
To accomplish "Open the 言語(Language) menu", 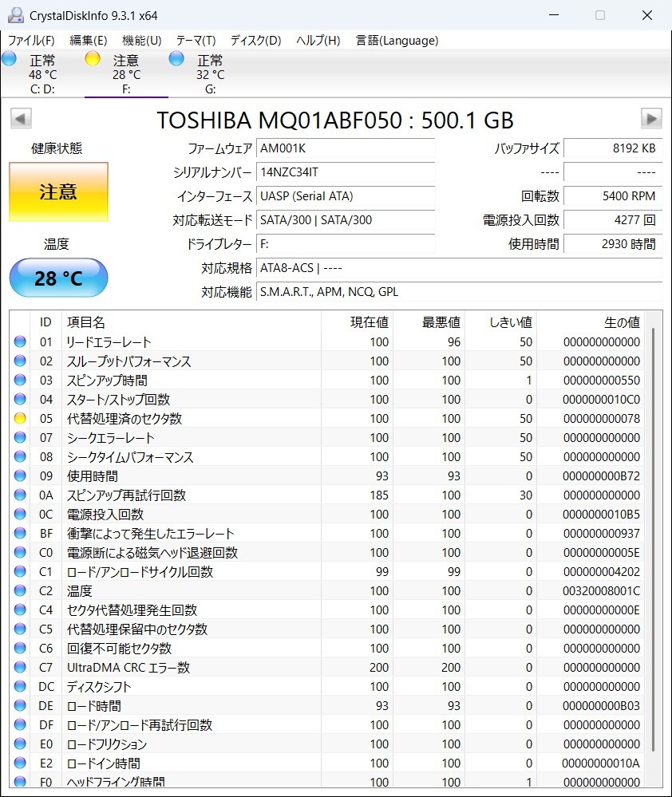I will tap(397, 40).
